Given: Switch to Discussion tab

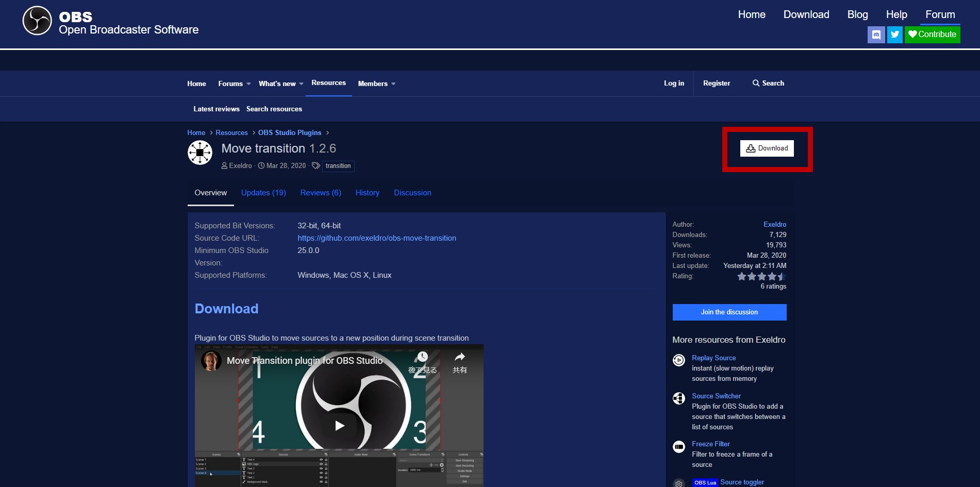Looking at the screenshot, I should pos(412,193).
